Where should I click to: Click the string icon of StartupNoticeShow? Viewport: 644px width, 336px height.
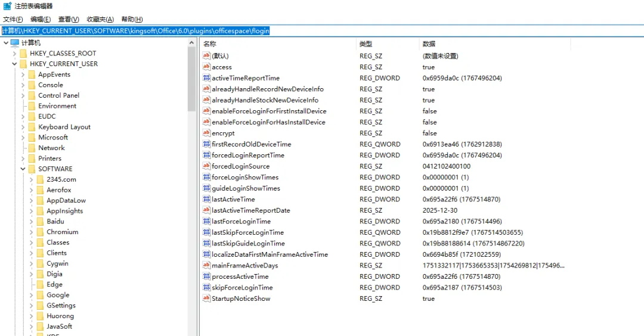(206, 298)
